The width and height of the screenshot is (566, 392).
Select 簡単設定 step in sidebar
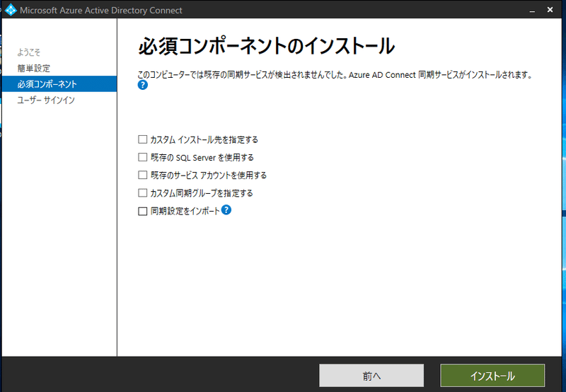coord(34,68)
